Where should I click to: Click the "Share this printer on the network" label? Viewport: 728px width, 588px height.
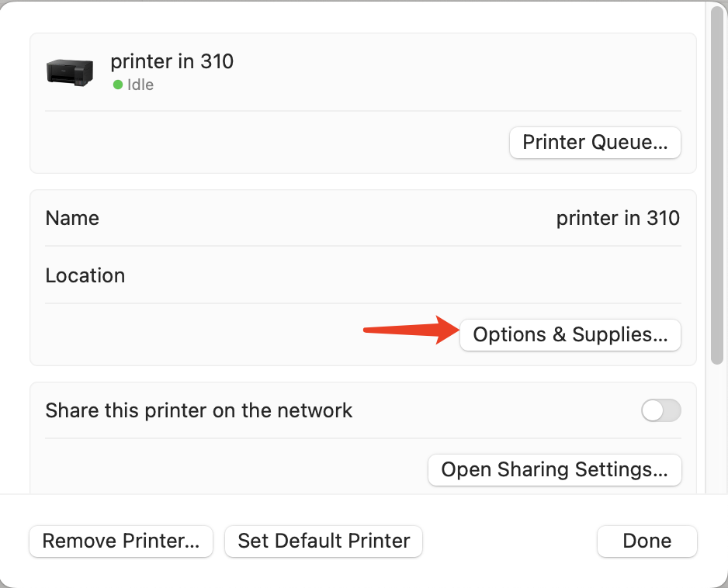coord(199,410)
